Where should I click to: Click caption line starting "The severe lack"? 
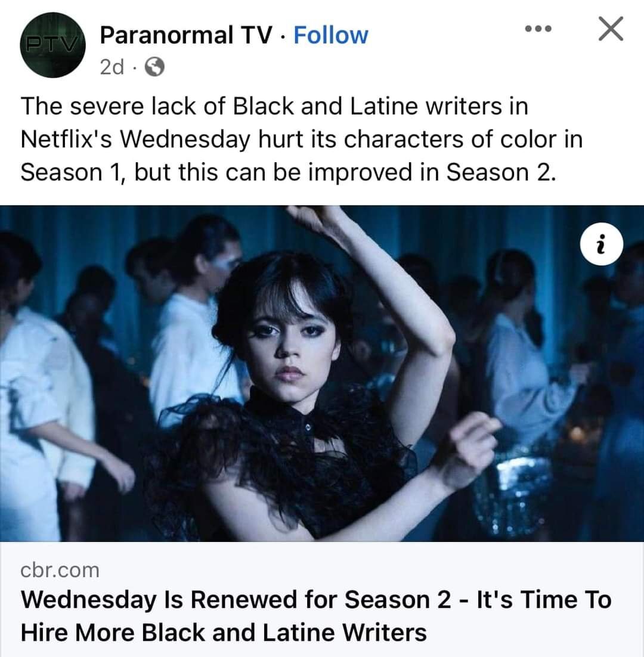tap(274, 106)
